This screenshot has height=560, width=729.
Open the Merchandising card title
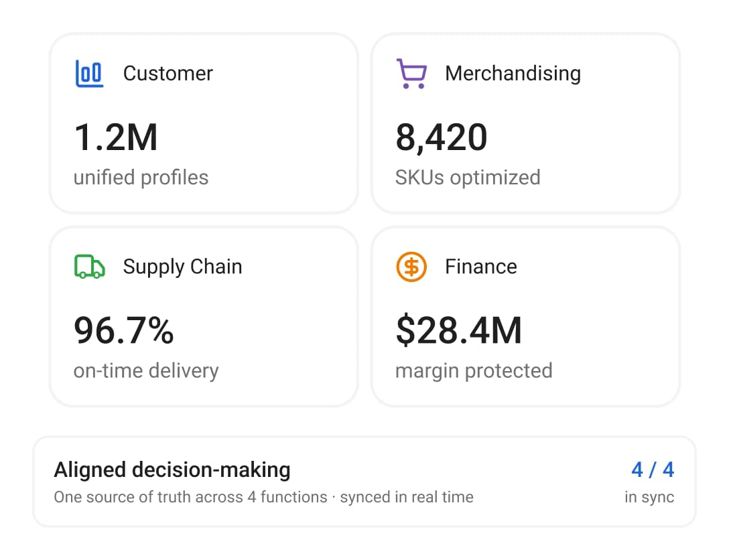pyautogui.click(x=513, y=74)
